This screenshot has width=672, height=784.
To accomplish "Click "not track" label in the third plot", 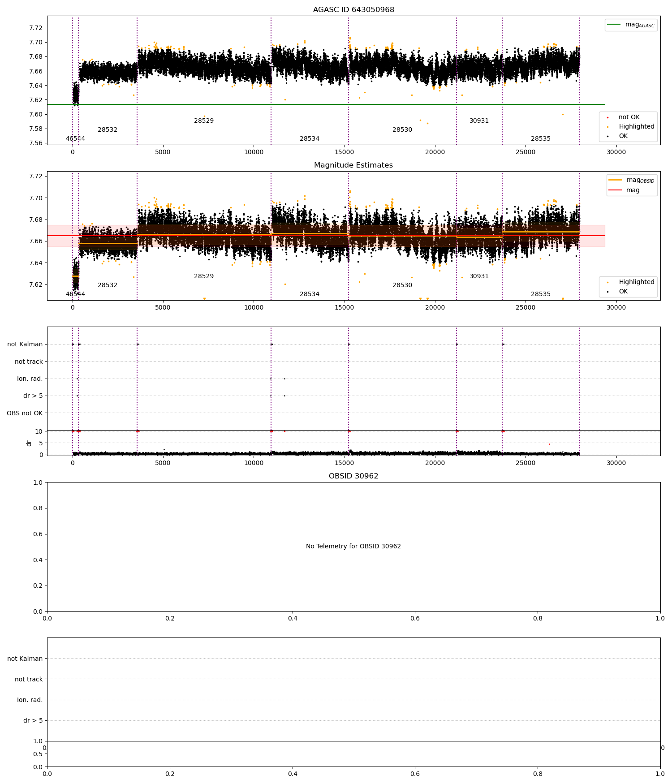I will [x=29, y=362].
